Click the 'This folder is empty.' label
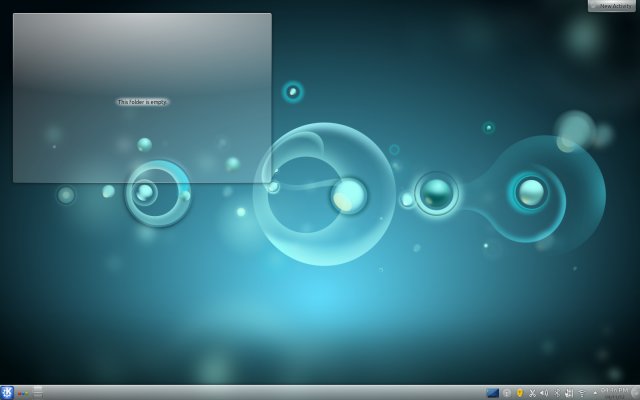 142,102
